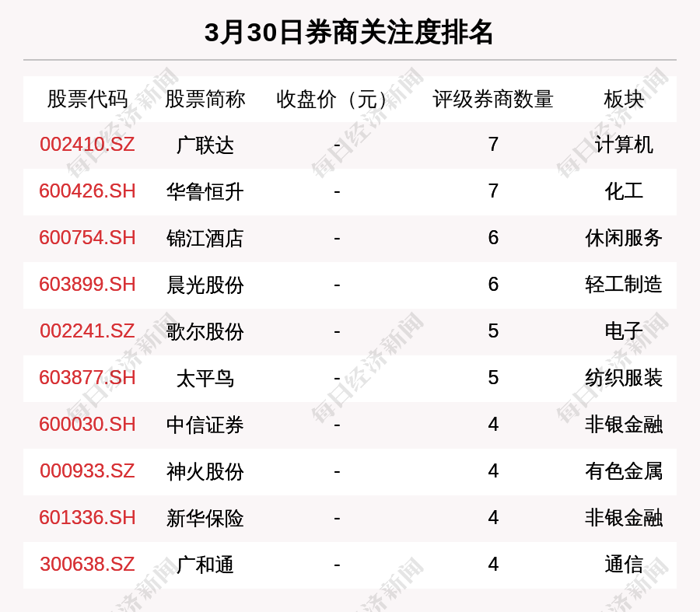Open stock code 300638.SZ
Screen dimensions: 700x612
click(x=87, y=565)
